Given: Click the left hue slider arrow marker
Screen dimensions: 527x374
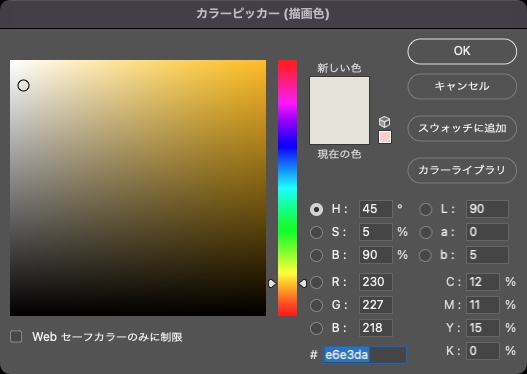Looking at the screenshot, I should 272,284.
